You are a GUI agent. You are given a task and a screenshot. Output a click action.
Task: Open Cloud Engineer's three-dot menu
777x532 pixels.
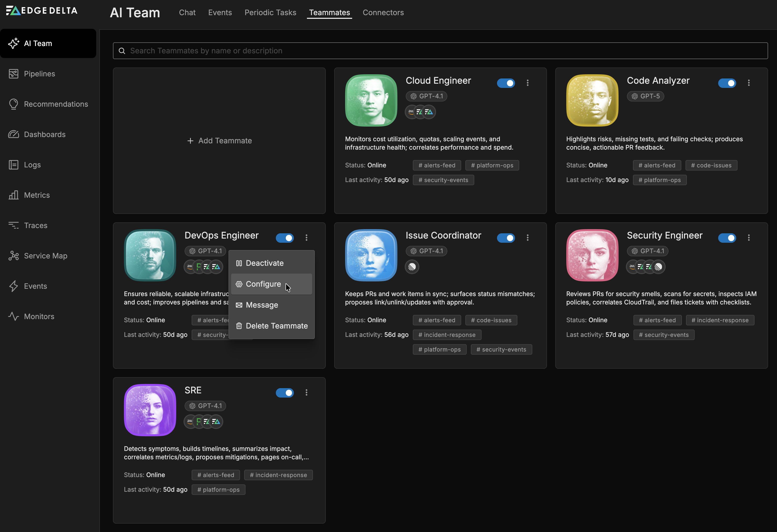[x=528, y=83]
